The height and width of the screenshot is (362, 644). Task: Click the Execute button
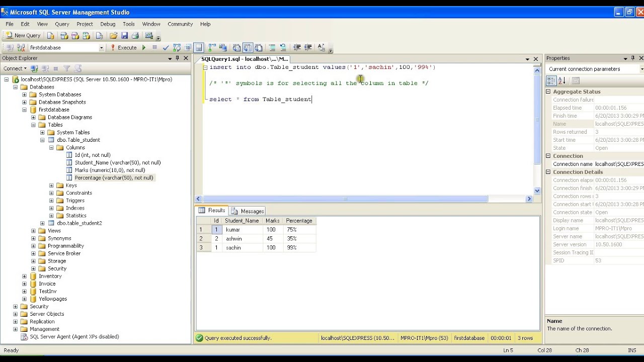click(x=123, y=48)
